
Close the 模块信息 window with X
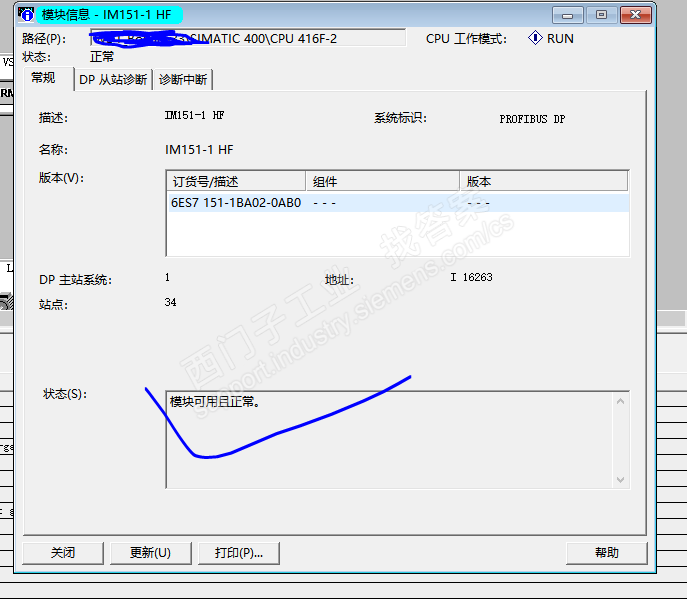[636, 15]
